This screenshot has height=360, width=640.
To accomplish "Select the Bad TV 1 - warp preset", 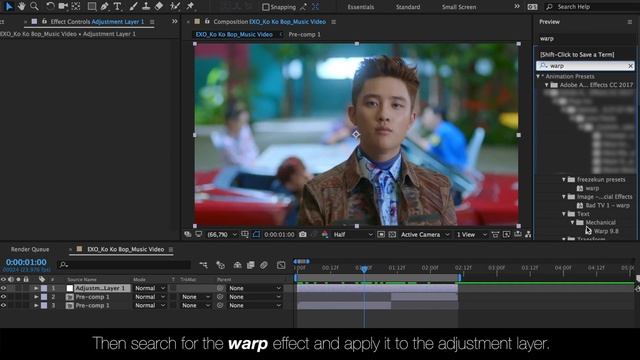I will [x=607, y=205].
